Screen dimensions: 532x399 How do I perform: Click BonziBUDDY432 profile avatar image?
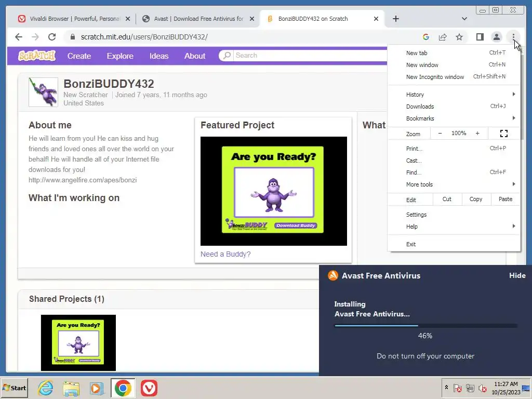[43, 92]
